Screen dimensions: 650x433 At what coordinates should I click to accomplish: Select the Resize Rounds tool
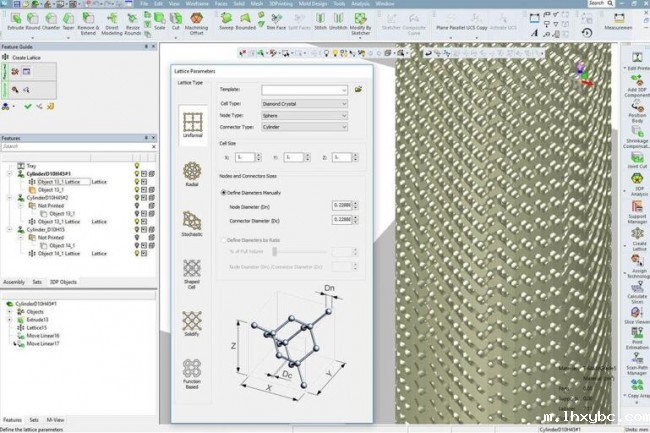133,24
